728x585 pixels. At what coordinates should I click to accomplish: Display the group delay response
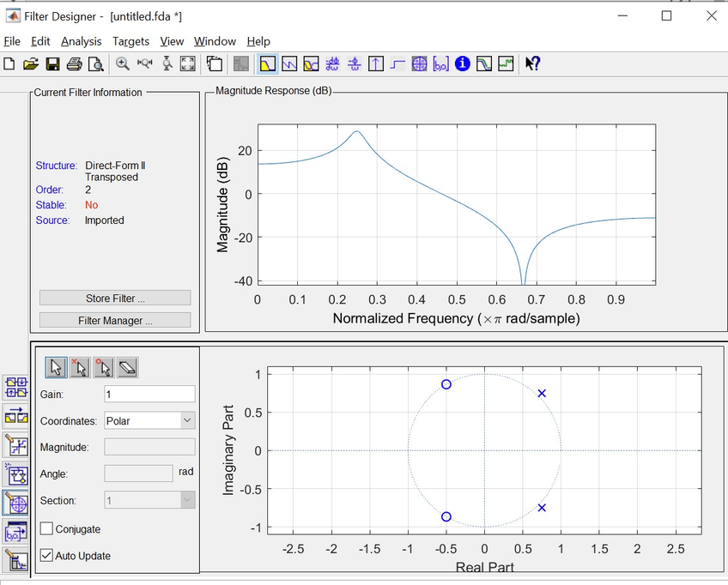(332, 63)
